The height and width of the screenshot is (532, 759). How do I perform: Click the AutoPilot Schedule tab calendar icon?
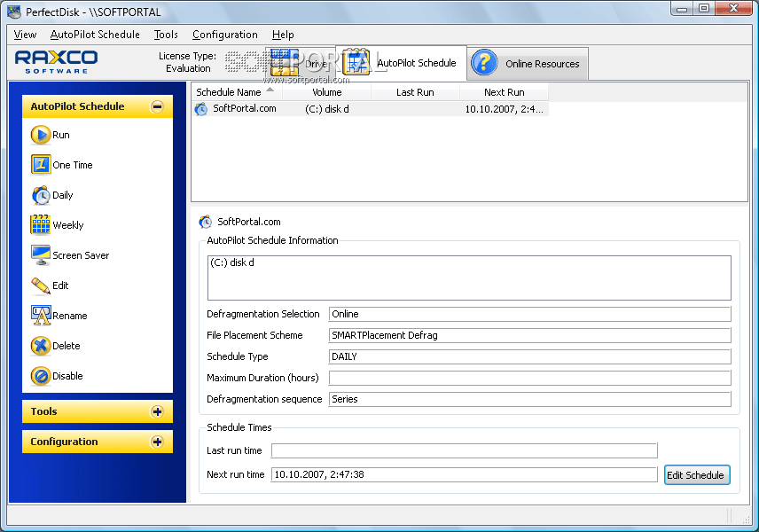[x=356, y=62]
